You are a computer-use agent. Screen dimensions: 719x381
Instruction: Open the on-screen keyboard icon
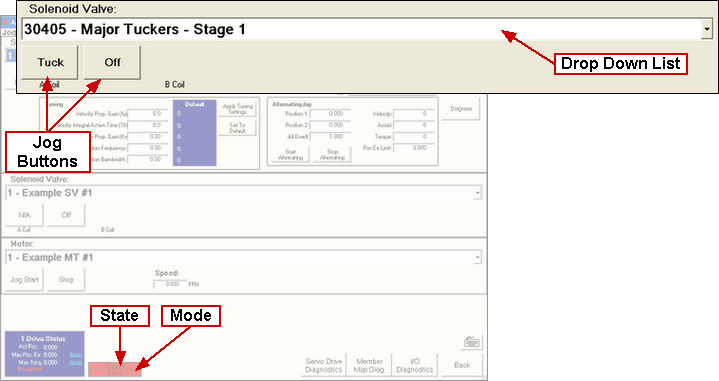tap(471, 342)
